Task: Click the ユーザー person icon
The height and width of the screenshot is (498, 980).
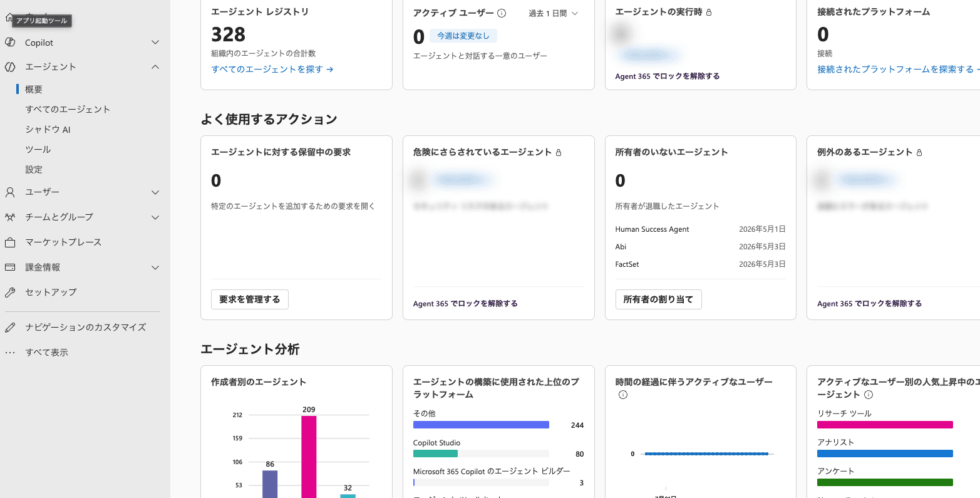Action: pyautogui.click(x=10, y=192)
